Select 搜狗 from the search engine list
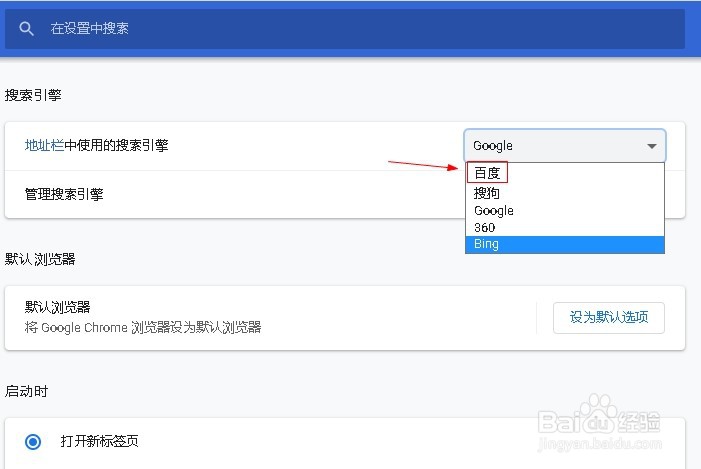 pos(565,193)
